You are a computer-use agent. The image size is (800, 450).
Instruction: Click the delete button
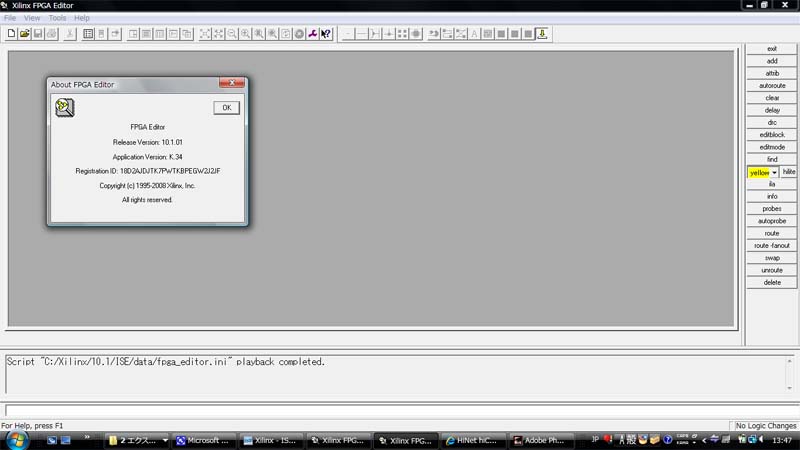coord(771,283)
